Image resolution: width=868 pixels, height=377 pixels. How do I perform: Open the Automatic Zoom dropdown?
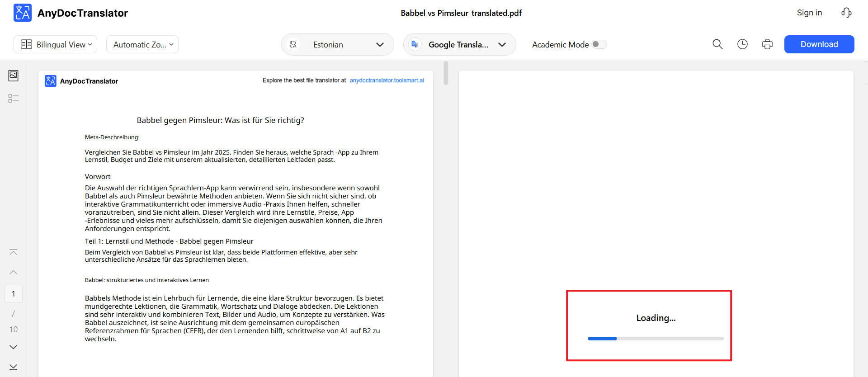(142, 44)
